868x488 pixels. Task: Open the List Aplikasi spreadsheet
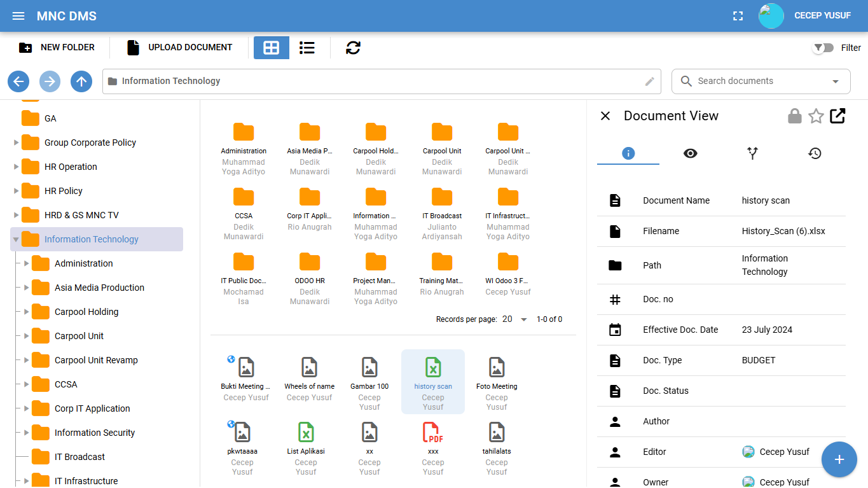(x=306, y=448)
